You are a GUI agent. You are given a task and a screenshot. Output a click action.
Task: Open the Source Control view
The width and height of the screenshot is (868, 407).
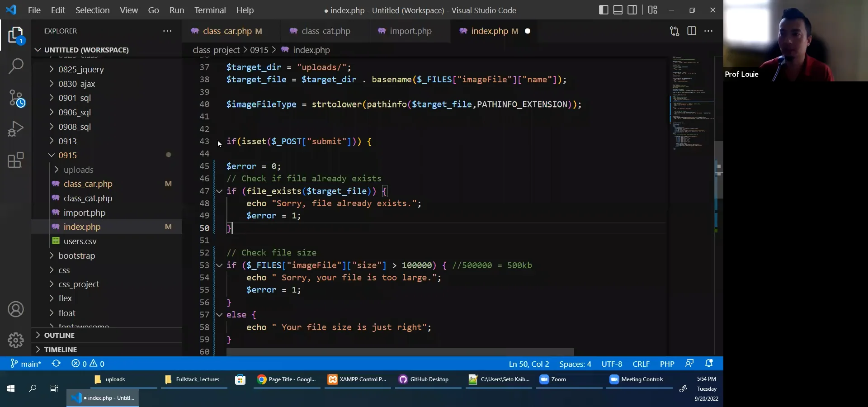[x=16, y=98]
